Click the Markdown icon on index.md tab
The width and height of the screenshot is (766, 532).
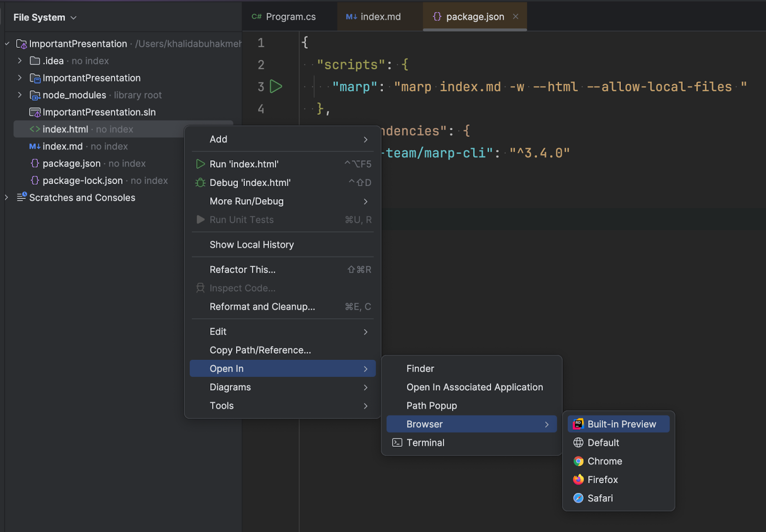pos(351,17)
